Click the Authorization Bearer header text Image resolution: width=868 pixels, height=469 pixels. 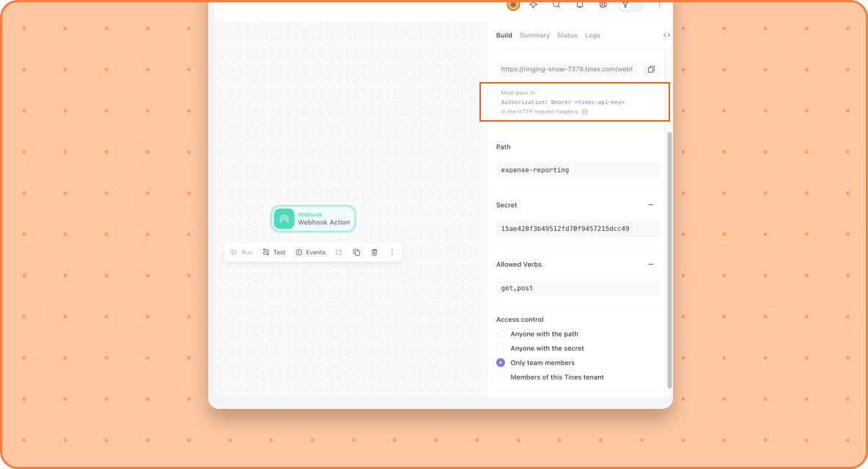pos(562,103)
